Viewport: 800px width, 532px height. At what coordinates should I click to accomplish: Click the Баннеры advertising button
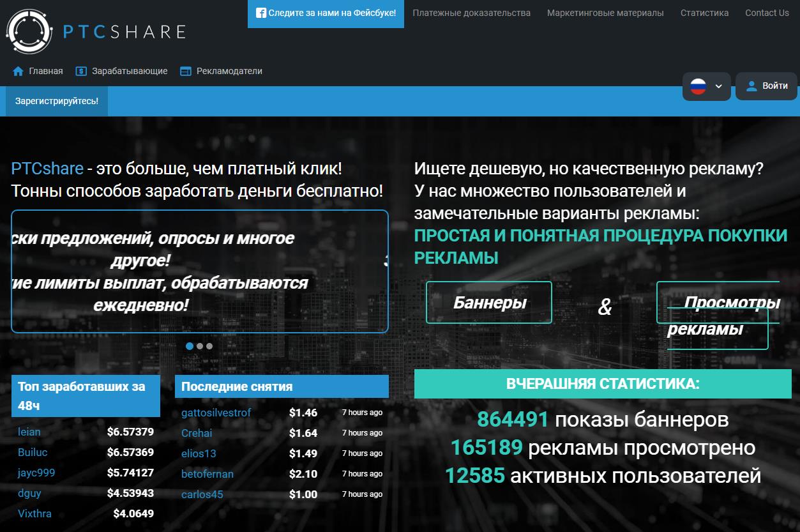coord(489,303)
